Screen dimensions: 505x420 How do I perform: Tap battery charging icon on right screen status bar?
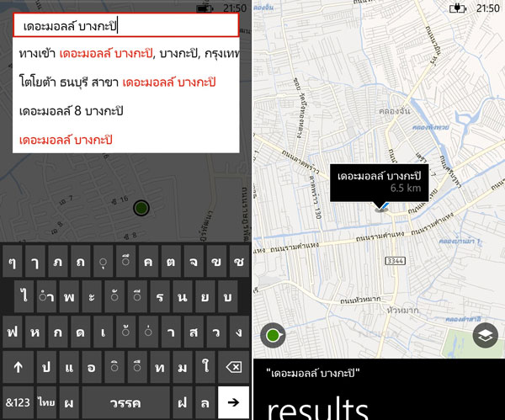coord(458,8)
